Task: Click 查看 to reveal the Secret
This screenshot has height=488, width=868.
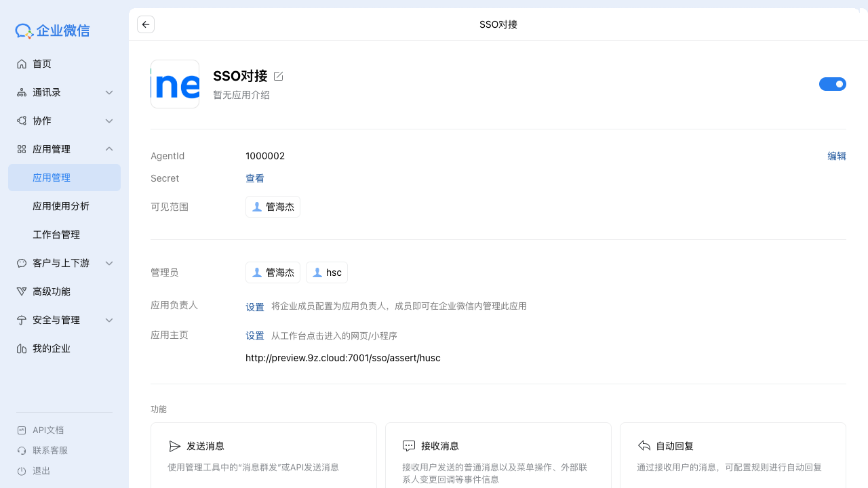Action: coord(255,178)
